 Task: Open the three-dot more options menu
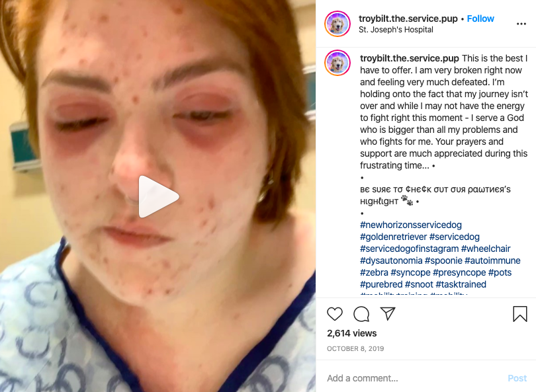(x=521, y=24)
